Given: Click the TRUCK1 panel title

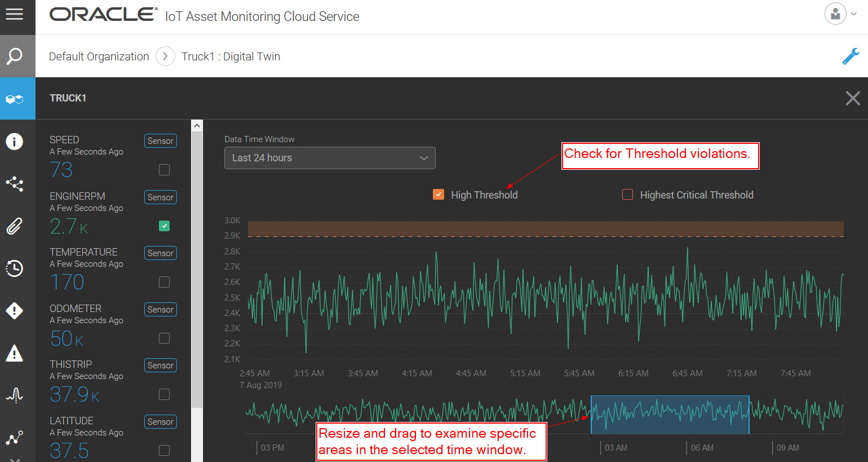Looking at the screenshot, I should (68, 98).
